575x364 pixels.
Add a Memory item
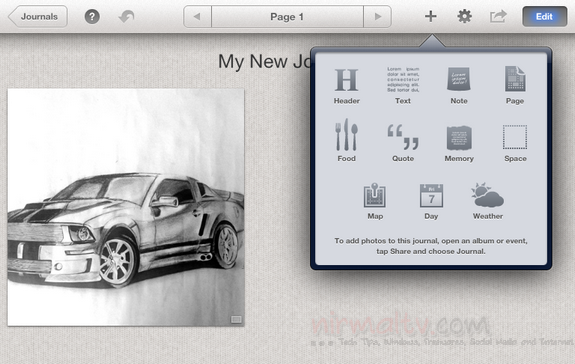coord(459,143)
